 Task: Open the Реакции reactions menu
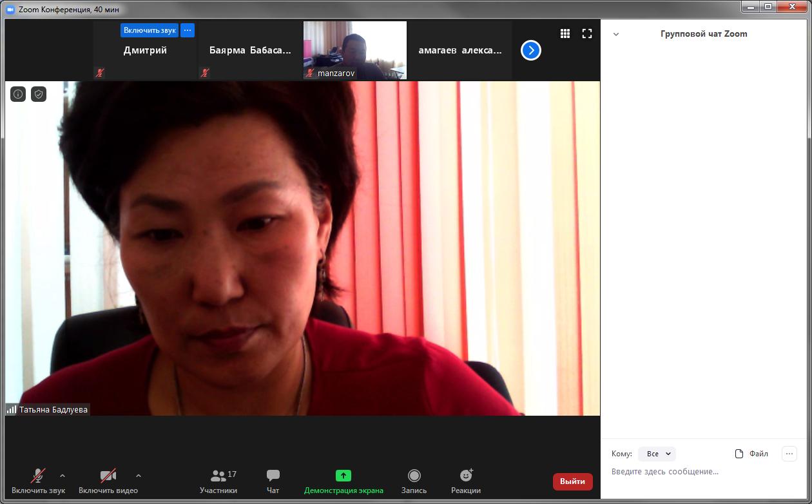(x=465, y=481)
